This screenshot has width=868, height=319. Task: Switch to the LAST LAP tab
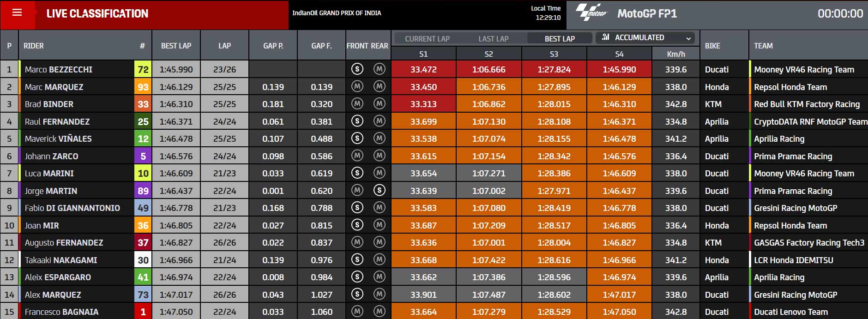tap(494, 39)
